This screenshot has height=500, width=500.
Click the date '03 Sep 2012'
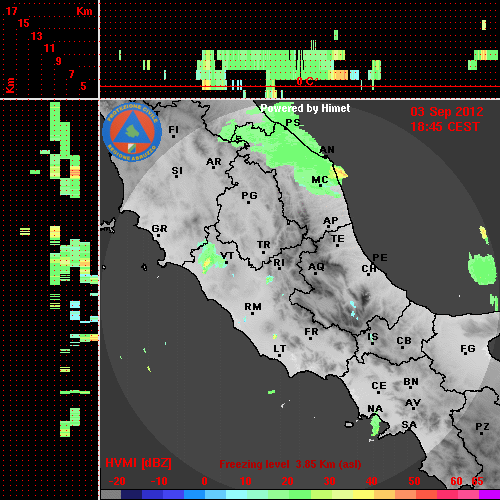tap(447, 112)
